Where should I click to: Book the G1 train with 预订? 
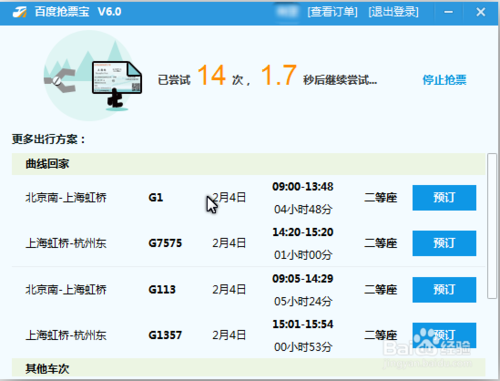444,198
